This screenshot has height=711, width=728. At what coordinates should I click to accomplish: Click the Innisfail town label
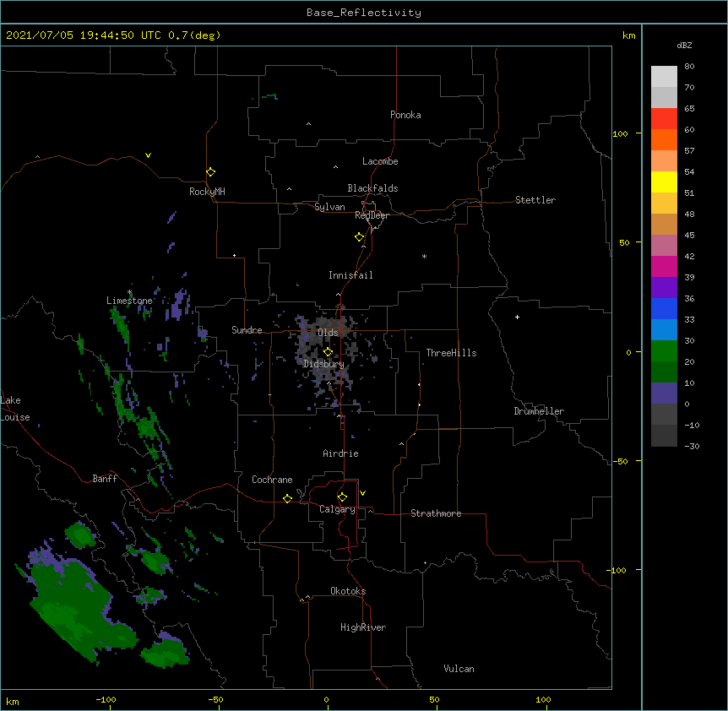(x=350, y=275)
